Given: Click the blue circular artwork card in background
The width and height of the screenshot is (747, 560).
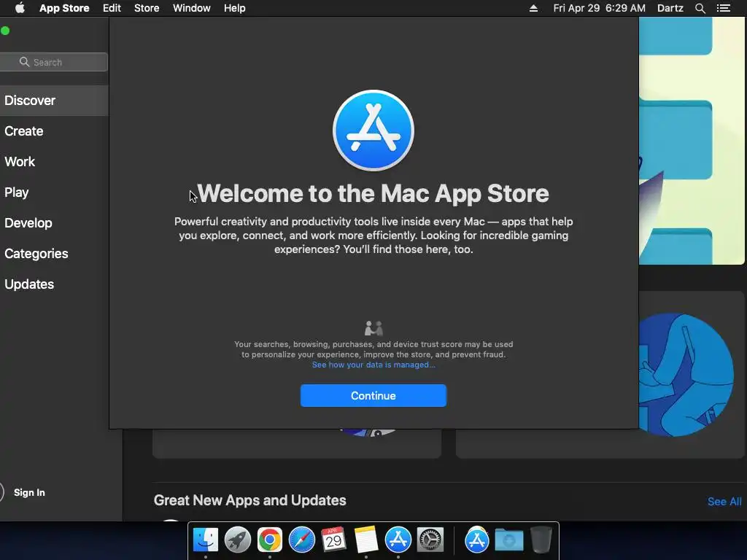Looking at the screenshot, I should (685, 375).
